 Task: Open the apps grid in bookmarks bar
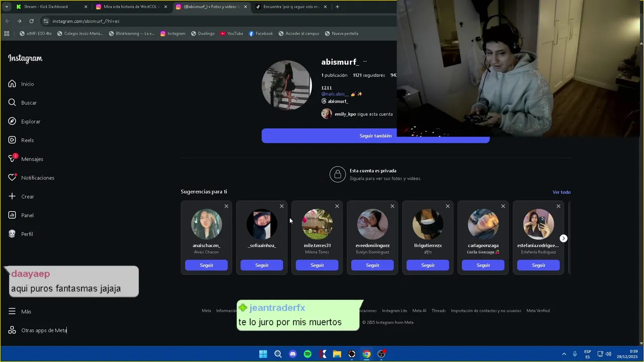pos(7,34)
